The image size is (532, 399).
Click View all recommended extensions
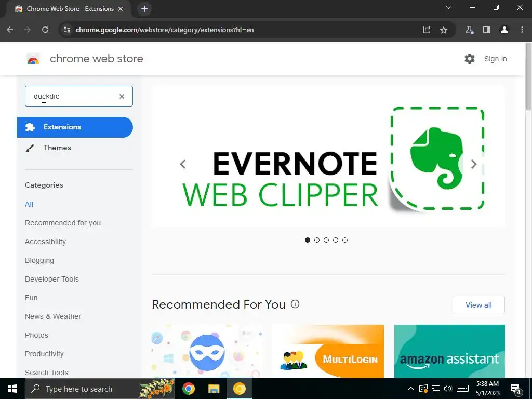coord(478,305)
